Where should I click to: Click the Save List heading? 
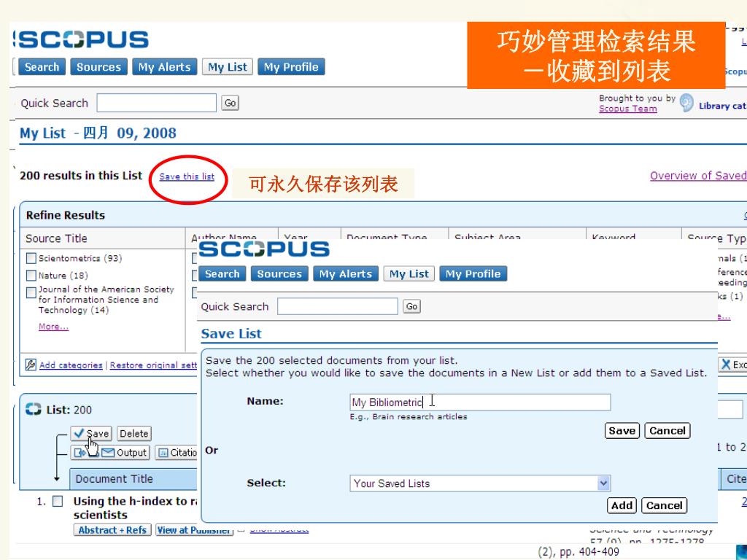pos(231,334)
